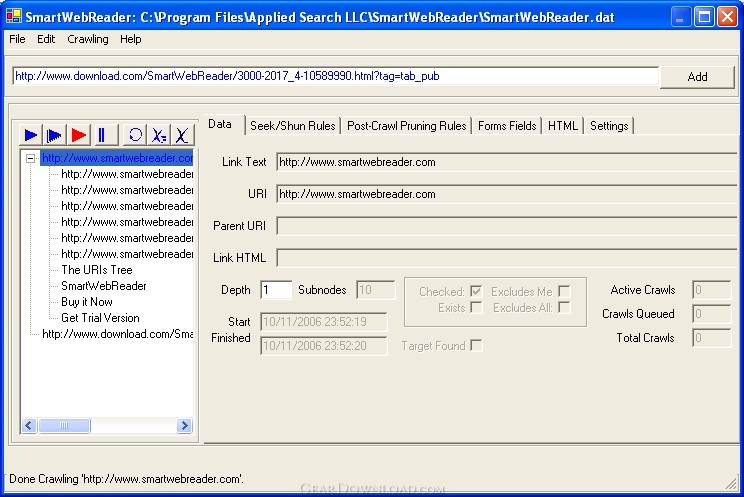Viewport: 744px width, 497px height.
Task: Close the SmartWebReader window
Action: click(x=727, y=18)
